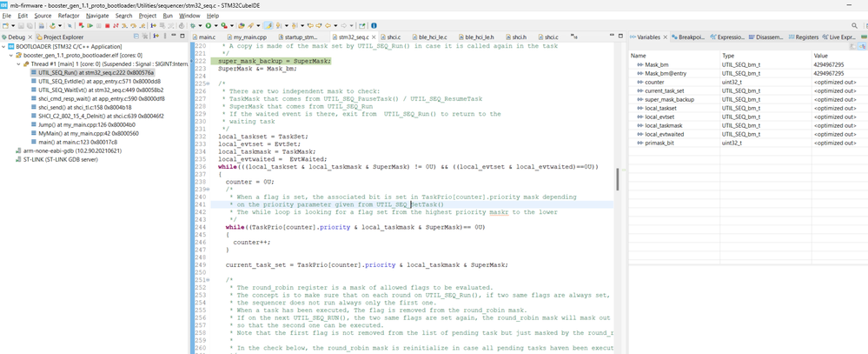Click the New file toolbar icon

pyautogui.click(x=5, y=25)
